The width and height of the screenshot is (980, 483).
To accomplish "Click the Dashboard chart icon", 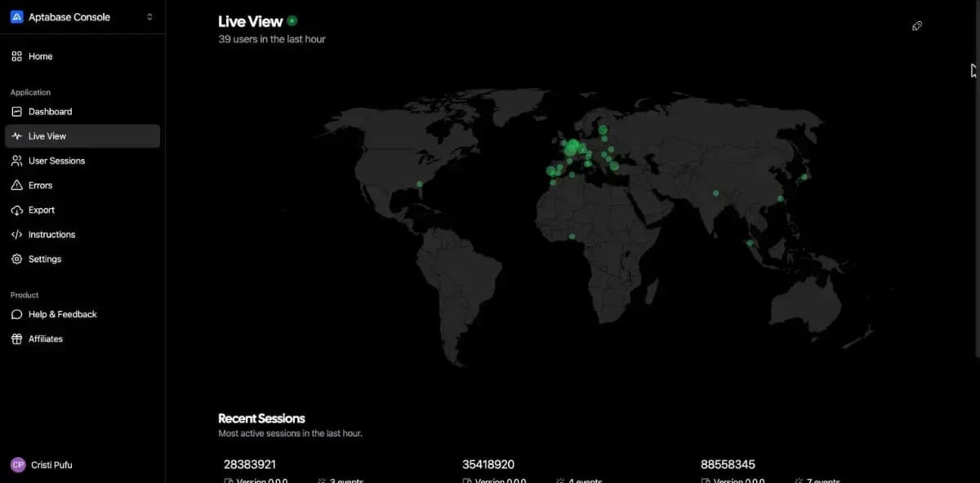I will pos(16,112).
